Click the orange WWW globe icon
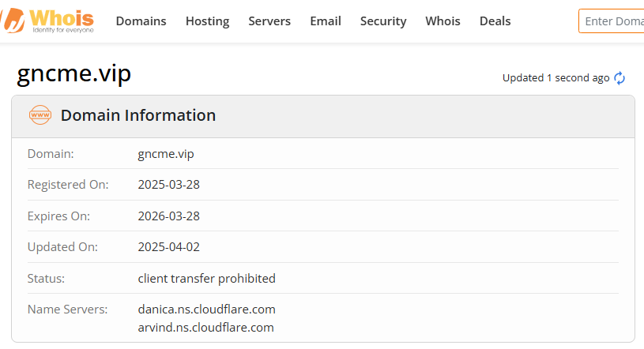644x349 pixels. 40,115
